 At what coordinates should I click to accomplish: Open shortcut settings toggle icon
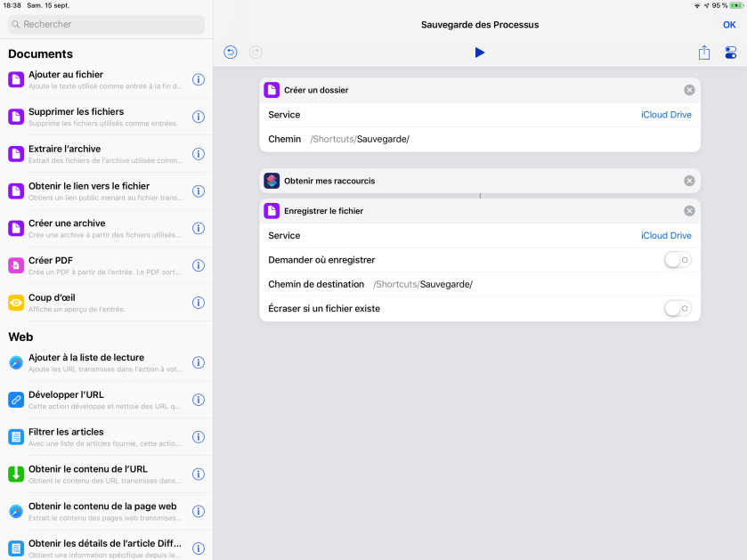(730, 53)
